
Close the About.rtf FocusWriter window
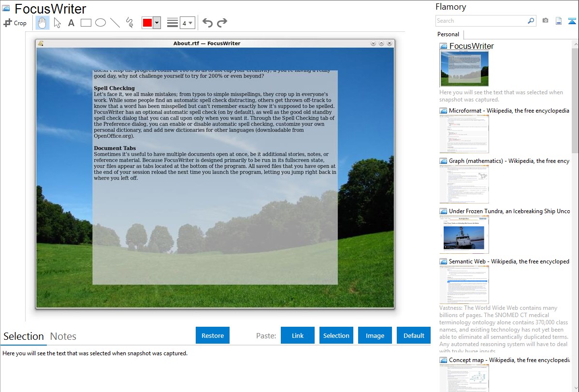click(390, 43)
